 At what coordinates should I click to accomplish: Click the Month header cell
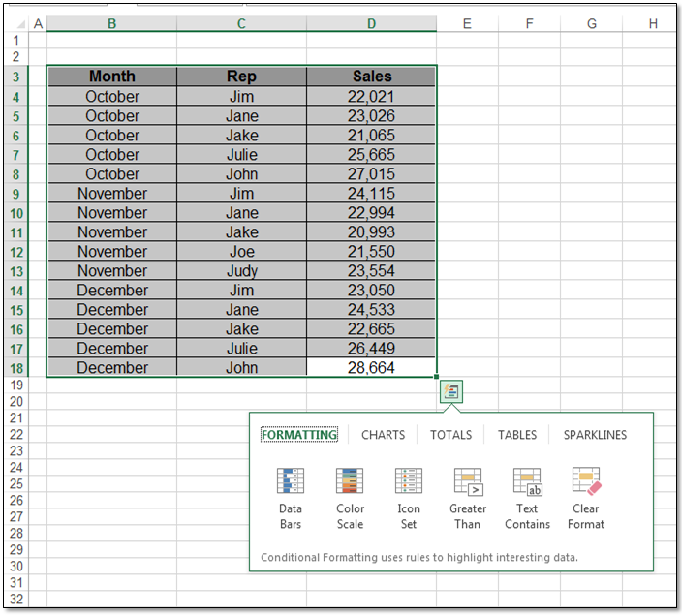click(x=111, y=77)
